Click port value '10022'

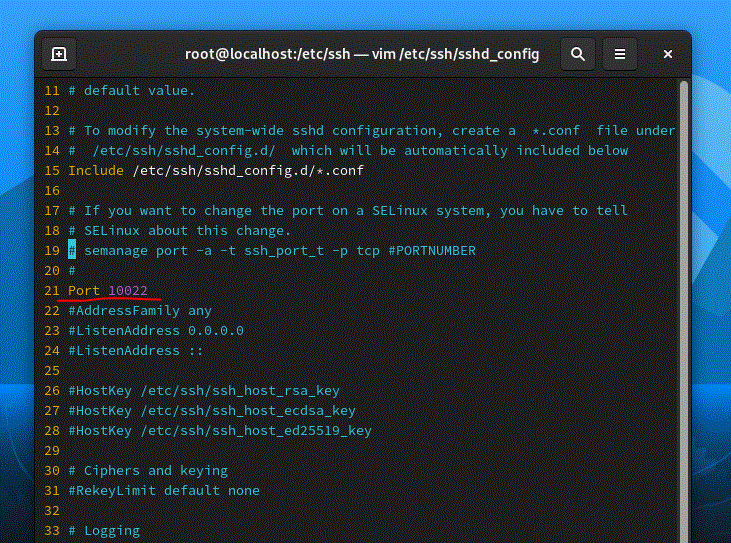point(128,291)
